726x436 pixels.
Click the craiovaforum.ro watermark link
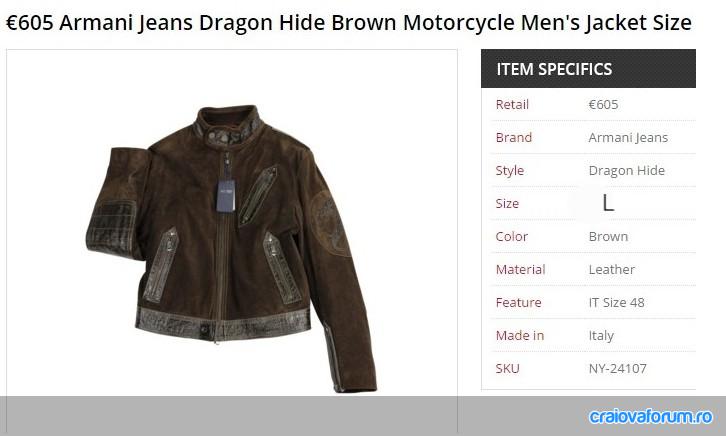651,416
